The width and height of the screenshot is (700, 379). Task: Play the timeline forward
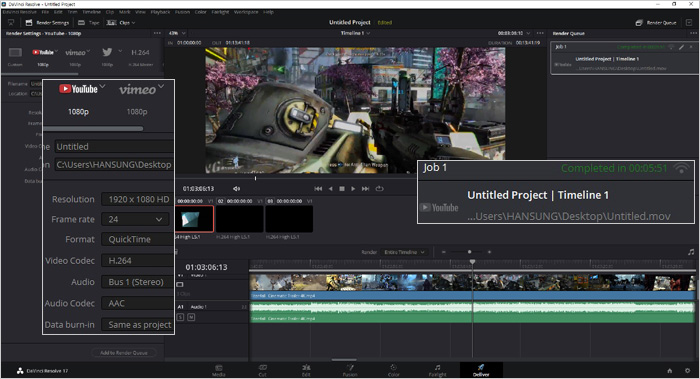pyautogui.click(x=353, y=189)
